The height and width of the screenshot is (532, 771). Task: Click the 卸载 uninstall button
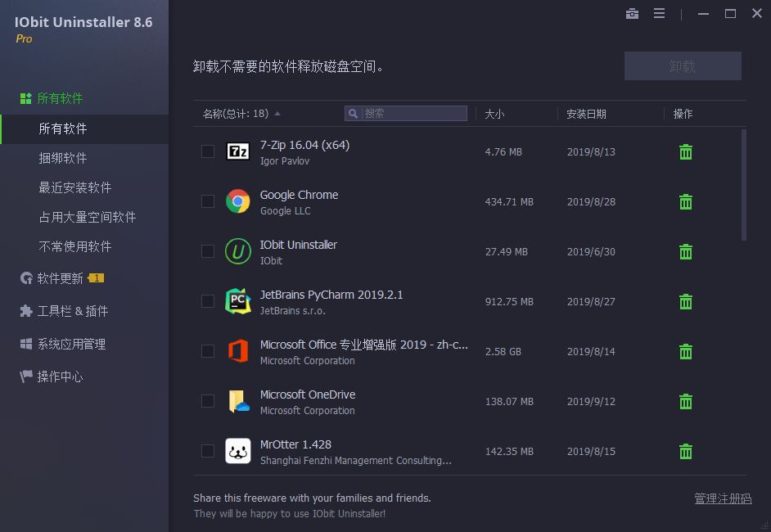pos(683,65)
